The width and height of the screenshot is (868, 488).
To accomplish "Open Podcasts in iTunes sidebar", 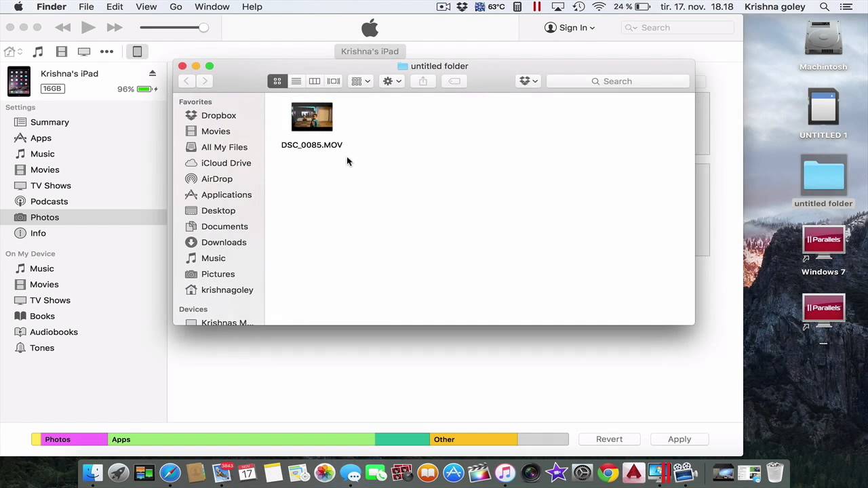I will [x=49, y=201].
